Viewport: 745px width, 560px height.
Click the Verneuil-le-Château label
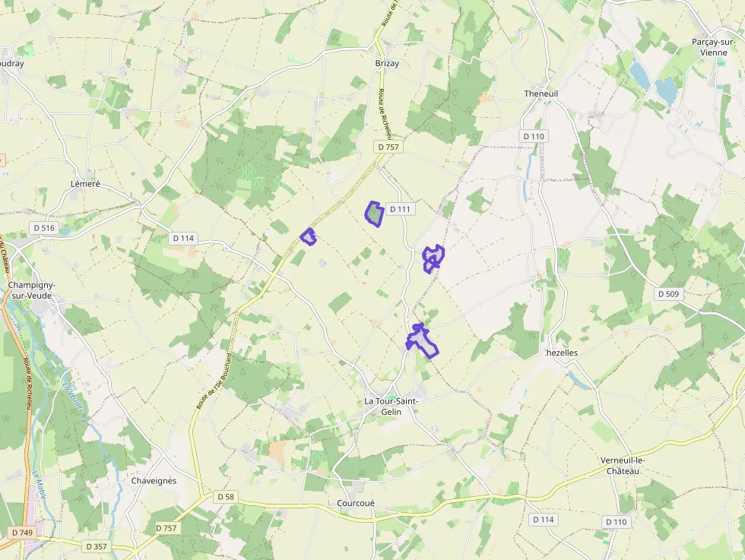tap(623, 466)
